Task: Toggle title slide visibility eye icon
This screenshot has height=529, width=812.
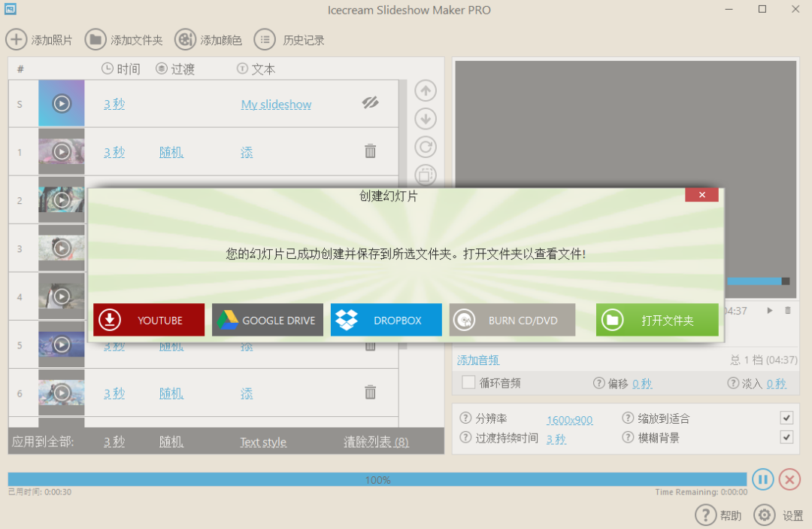Action: point(370,102)
